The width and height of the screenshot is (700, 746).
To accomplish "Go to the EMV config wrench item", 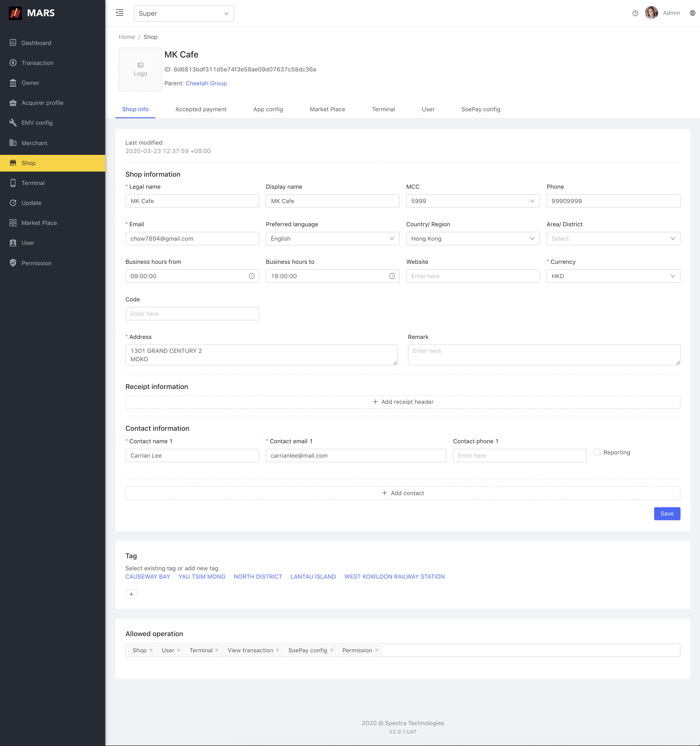I will pos(37,123).
